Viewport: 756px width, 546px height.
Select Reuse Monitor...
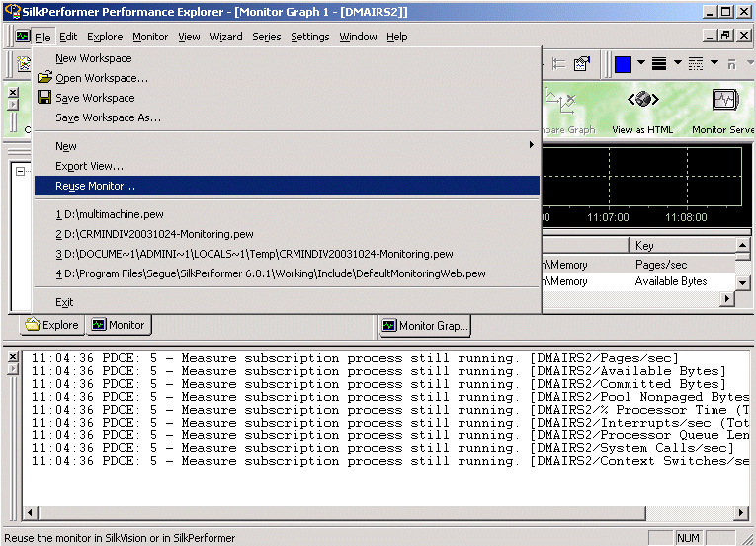pos(287,186)
